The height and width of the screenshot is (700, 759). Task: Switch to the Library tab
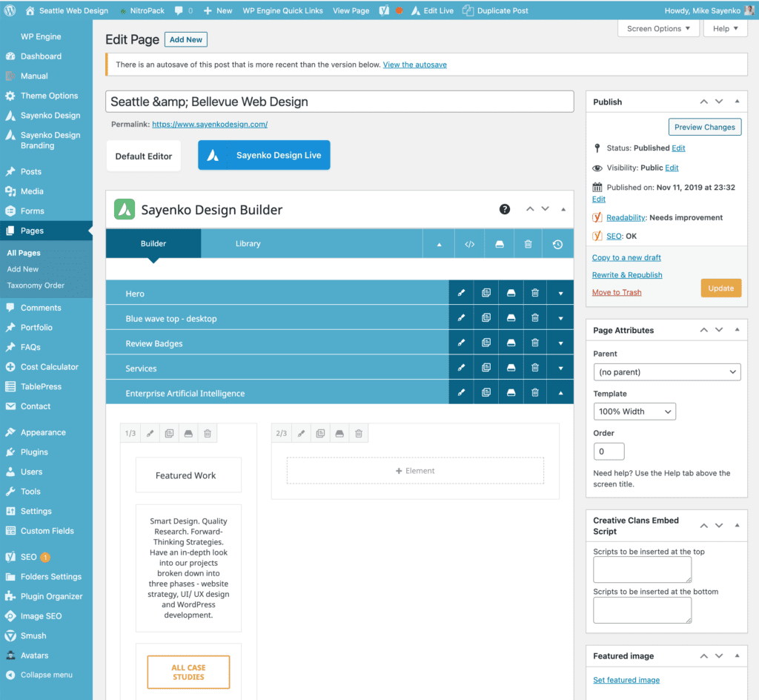[248, 243]
